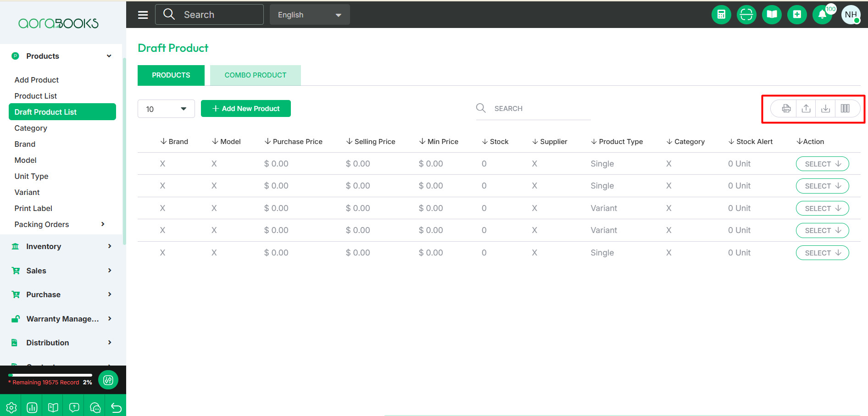Open Add Product in sidebar
Image resolution: width=868 pixels, height=416 pixels.
37,80
